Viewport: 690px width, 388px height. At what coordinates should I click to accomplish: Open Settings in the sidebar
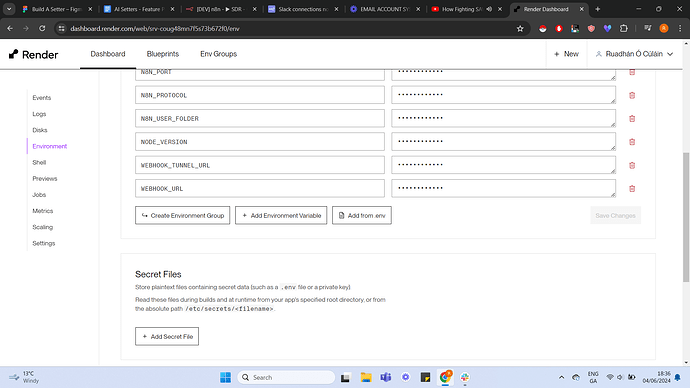pos(44,243)
